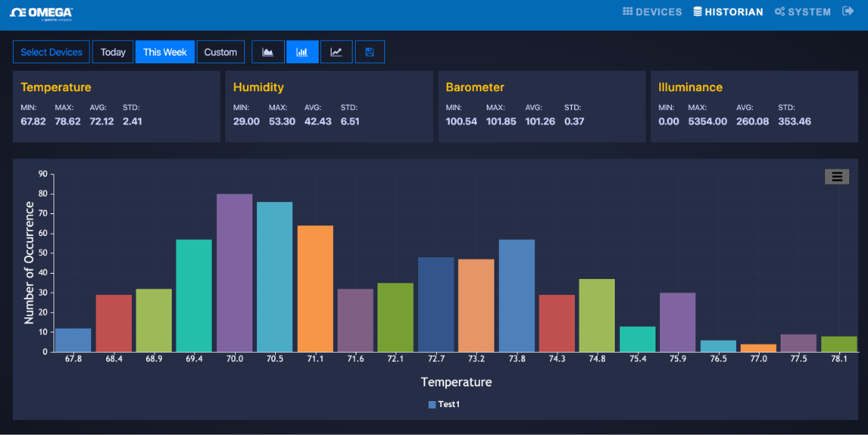This screenshot has width=868, height=435.
Task: Open the System settings page
Action: [802, 12]
